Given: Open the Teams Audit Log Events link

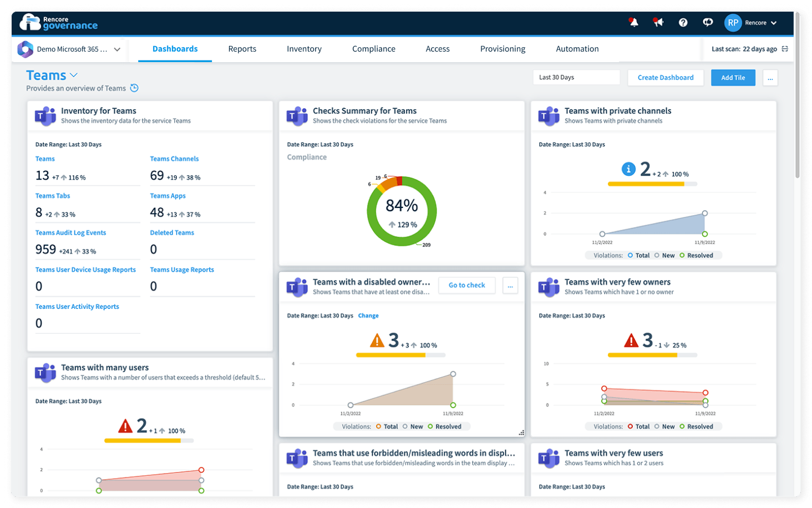Looking at the screenshot, I should tap(70, 233).
